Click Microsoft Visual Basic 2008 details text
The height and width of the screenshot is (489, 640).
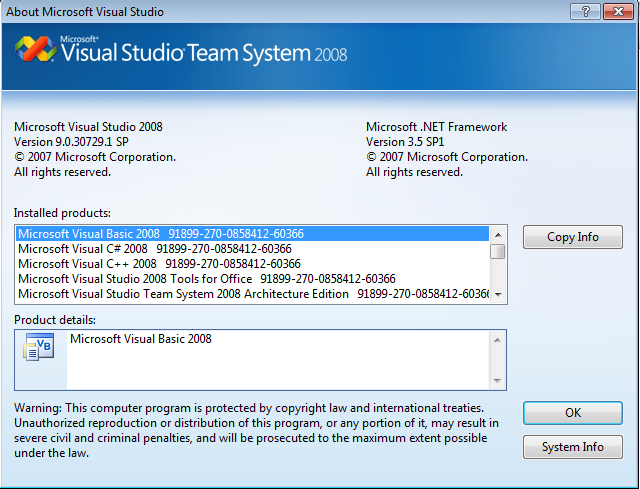tap(141, 339)
